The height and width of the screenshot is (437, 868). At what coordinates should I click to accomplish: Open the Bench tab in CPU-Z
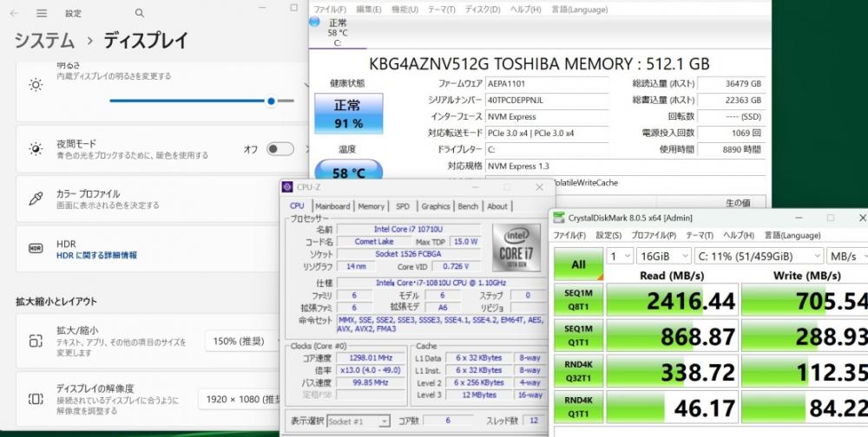(x=468, y=206)
